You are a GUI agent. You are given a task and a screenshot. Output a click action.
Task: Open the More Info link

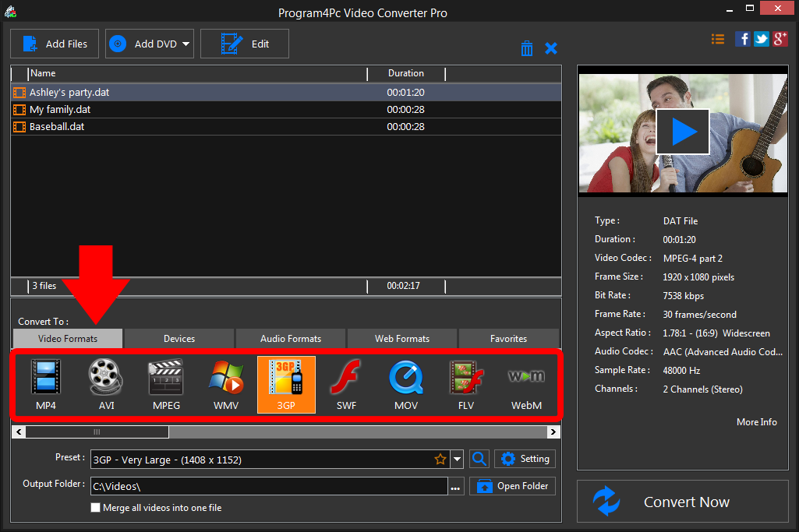tap(756, 422)
